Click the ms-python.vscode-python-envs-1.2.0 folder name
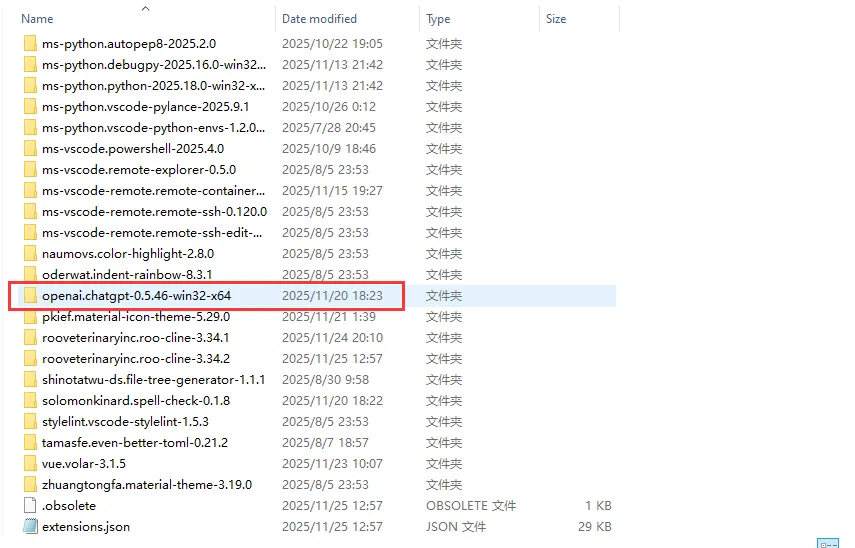The image size is (855, 548). (153, 128)
